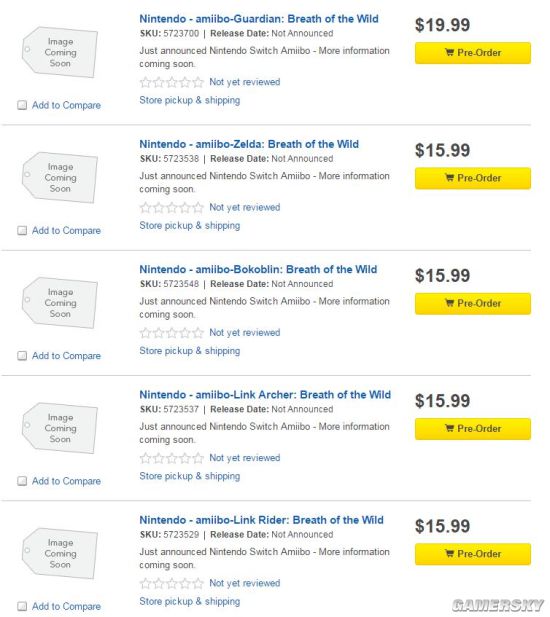
Task: Click the star rating for Link Rider amiibo
Action: click(x=172, y=583)
